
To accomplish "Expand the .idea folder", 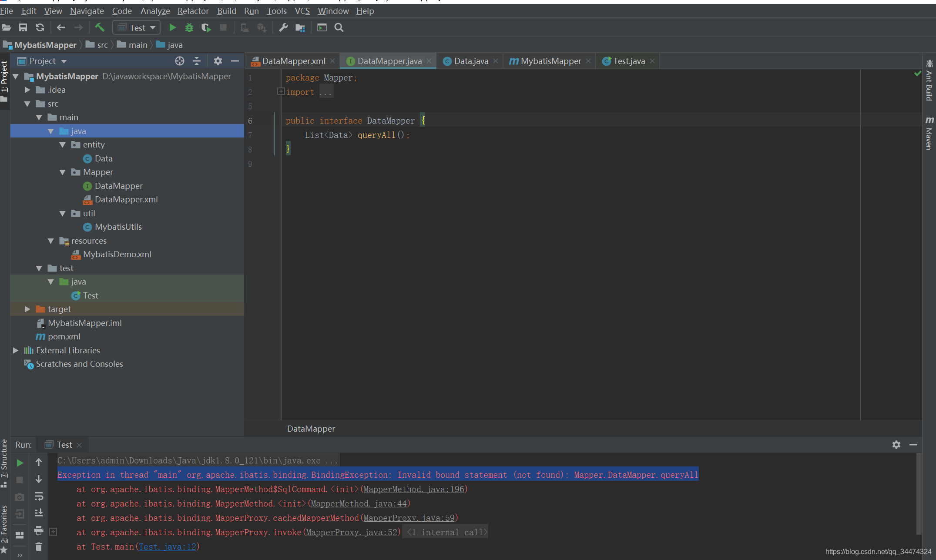I will (x=27, y=90).
